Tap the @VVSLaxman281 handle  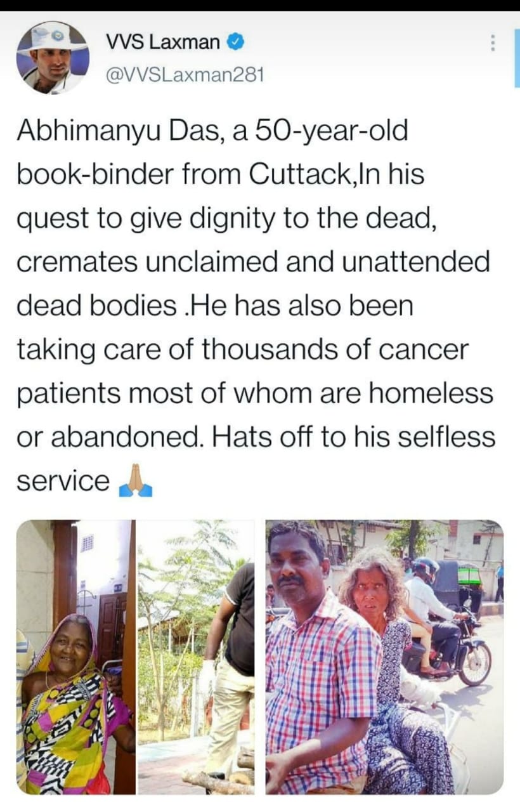[x=185, y=75]
